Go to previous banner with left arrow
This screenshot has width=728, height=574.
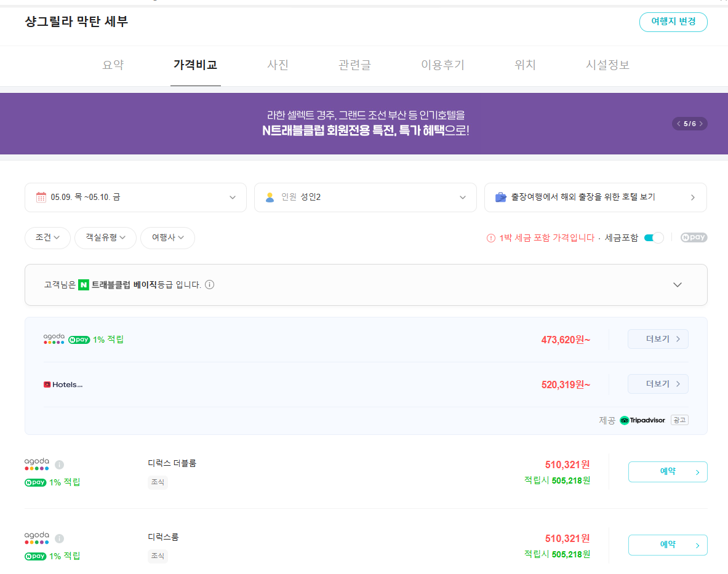pos(678,124)
